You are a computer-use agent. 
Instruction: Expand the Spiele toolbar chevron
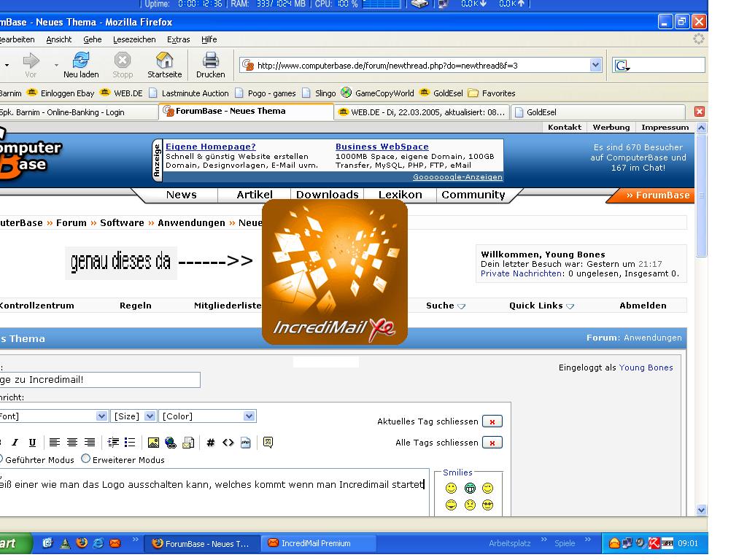[x=587, y=540]
